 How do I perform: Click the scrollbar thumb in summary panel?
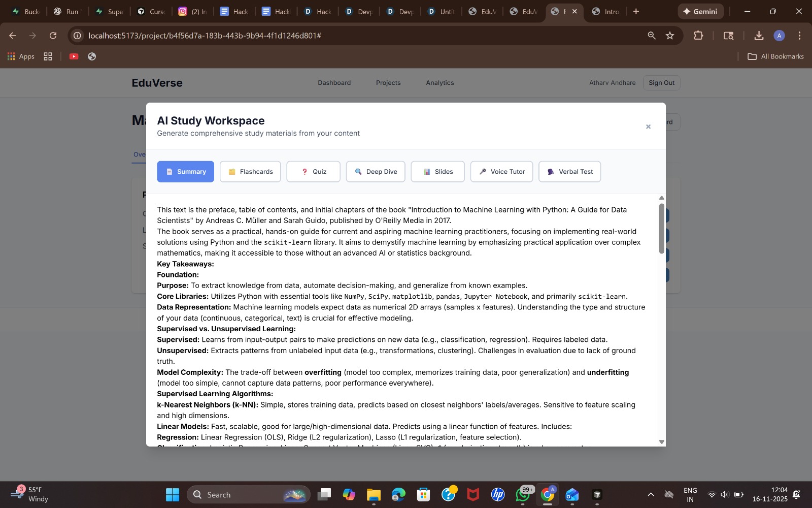[x=661, y=229]
